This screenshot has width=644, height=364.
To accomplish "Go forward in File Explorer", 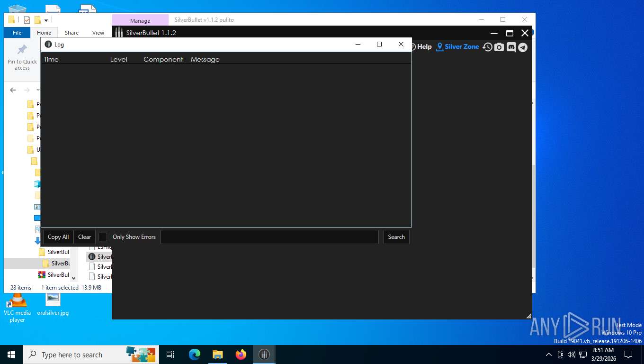I will pos(27,90).
